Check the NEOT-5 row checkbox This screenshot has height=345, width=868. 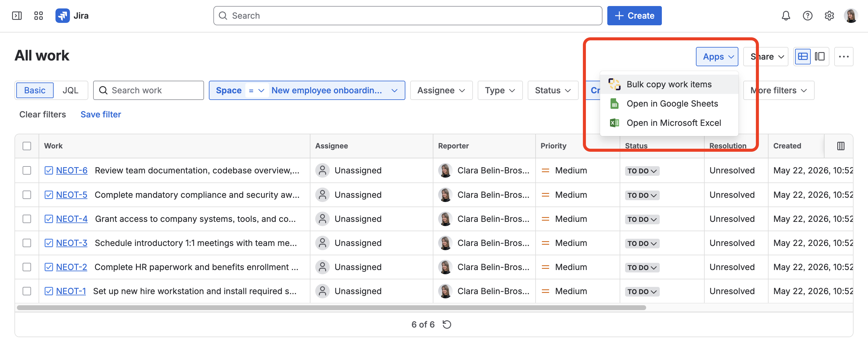(x=27, y=194)
